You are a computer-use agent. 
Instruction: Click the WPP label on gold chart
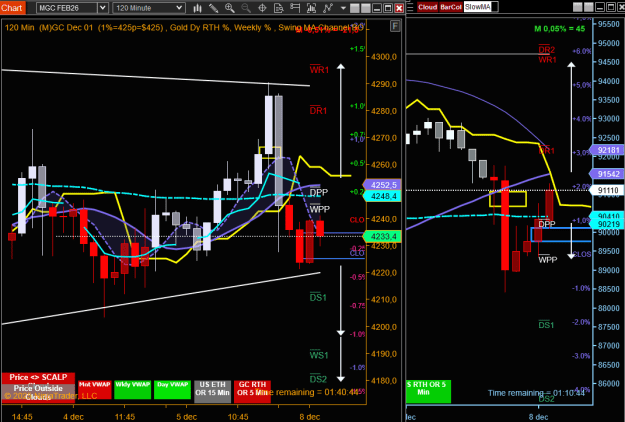coord(320,209)
